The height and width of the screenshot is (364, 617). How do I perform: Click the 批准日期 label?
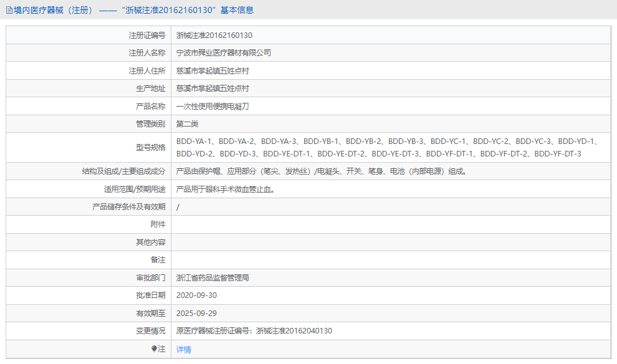(x=151, y=295)
